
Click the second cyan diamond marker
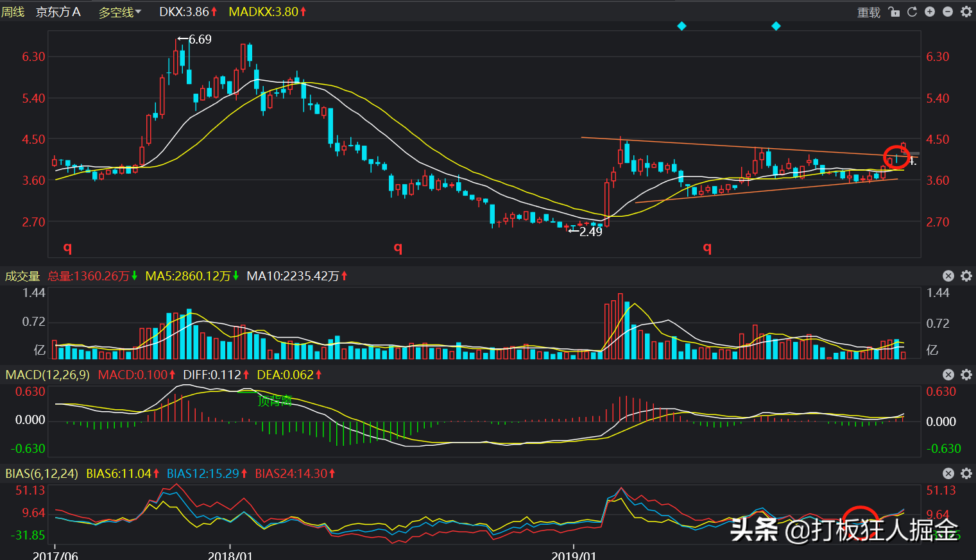point(776,26)
